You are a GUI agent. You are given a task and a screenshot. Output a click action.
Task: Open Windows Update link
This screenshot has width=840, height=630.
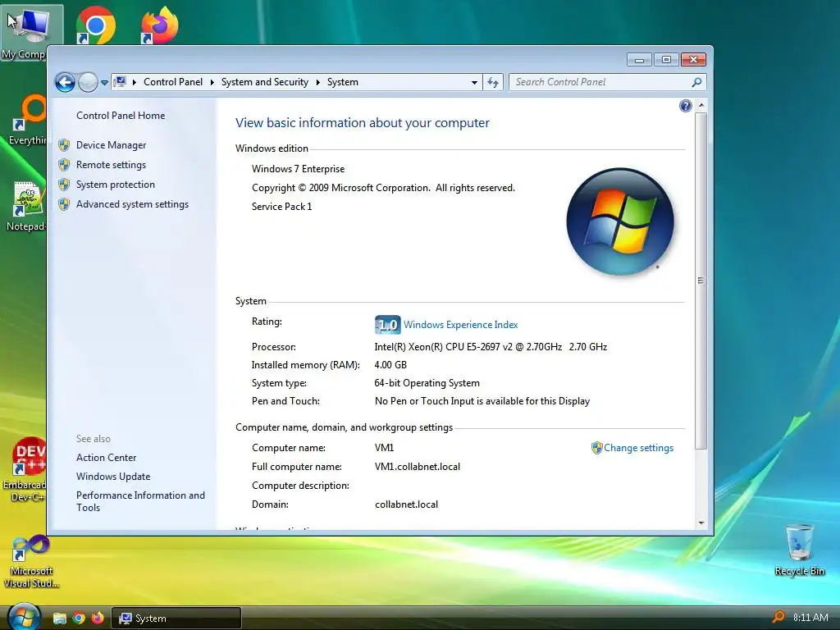(113, 477)
